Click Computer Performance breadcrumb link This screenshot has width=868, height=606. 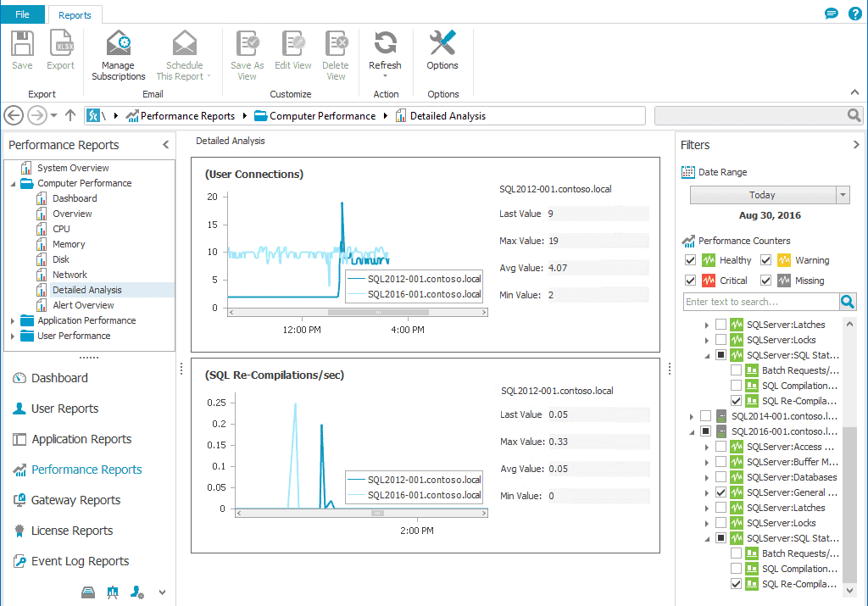tap(322, 115)
